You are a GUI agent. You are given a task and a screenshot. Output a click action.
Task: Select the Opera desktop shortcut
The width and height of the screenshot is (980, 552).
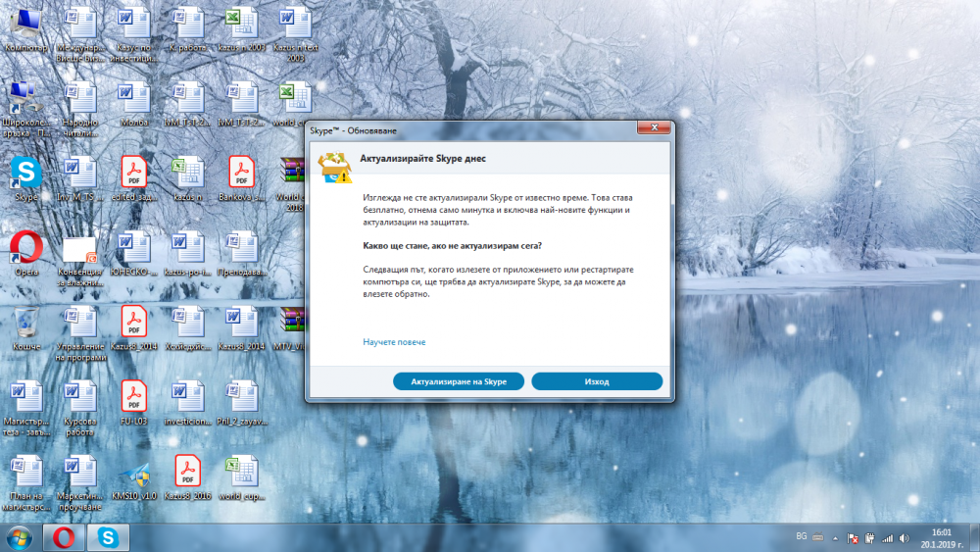tap(25, 254)
